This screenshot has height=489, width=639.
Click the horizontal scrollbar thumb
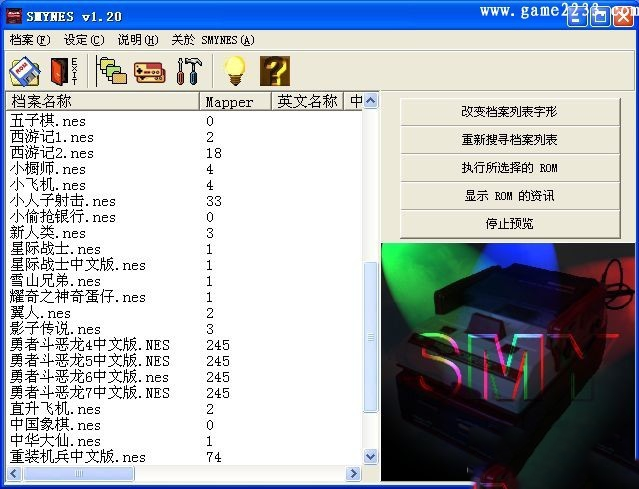[79, 474]
